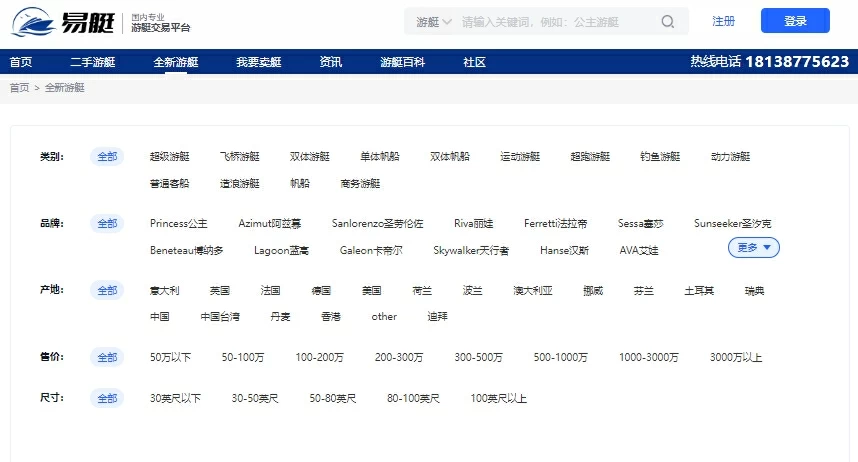Click hotline number 18138775623
Screen dimensions: 858x462
pyautogui.click(x=797, y=61)
